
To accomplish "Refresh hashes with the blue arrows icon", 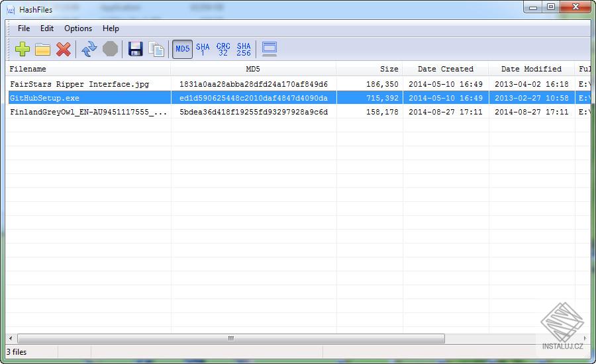I will (x=89, y=49).
